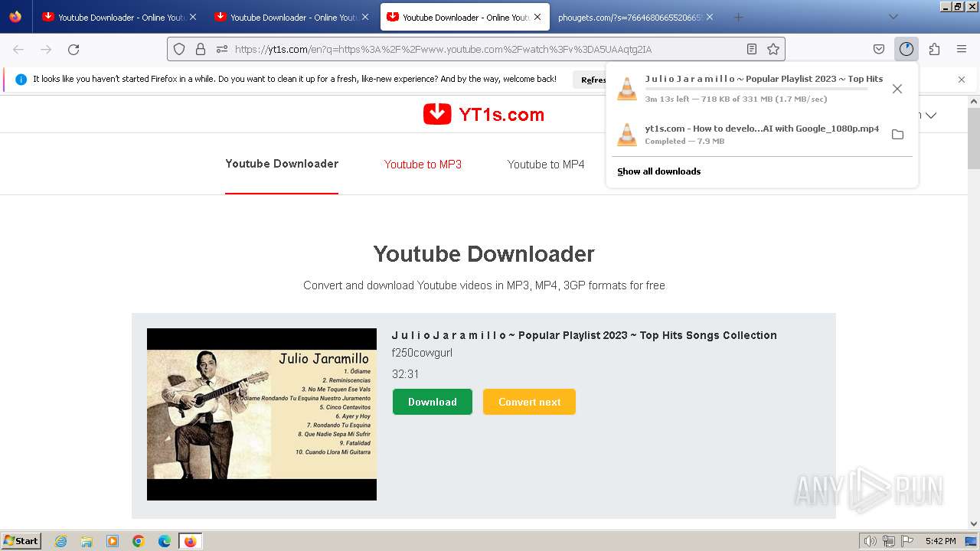Viewport: 980px width, 551px height.
Task: Click the download progress bar
Action: click(x=756, y=90)
